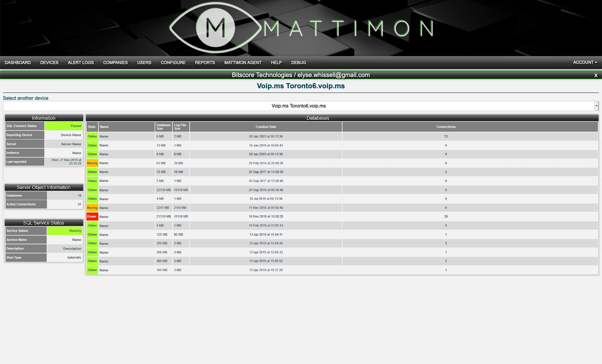Open ALERT LOGS in the navbar
Image resolution: width=602 pixels, height=364 pixels.
click(x=81, y=63)
